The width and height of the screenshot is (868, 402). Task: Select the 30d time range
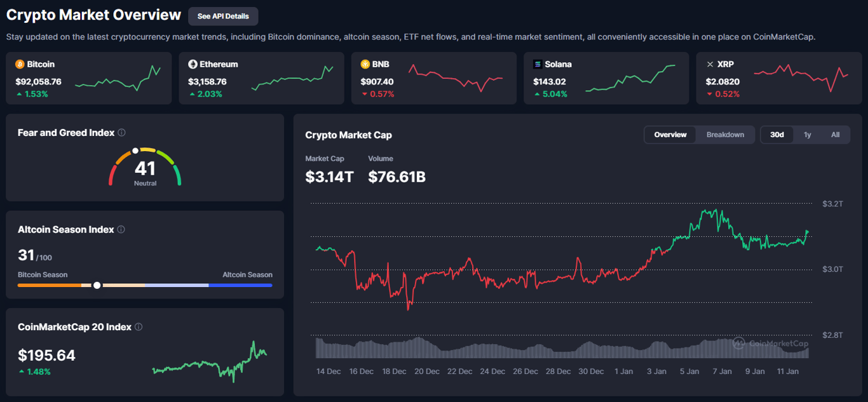[x=776, y=135]
